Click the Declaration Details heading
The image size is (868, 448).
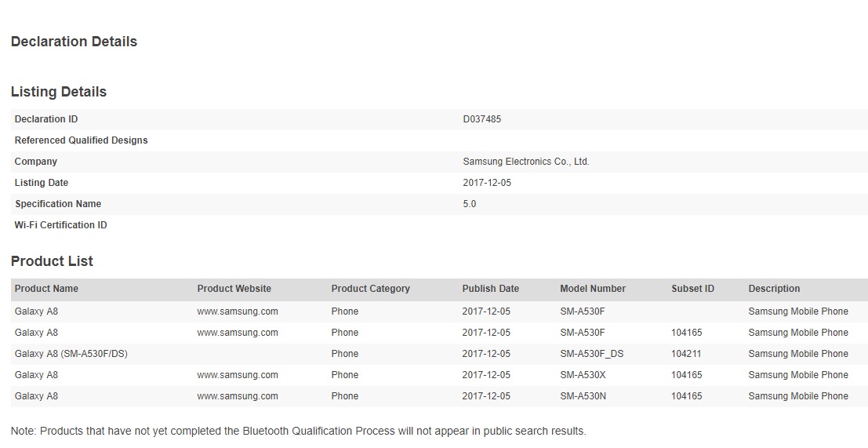point(74,42)
